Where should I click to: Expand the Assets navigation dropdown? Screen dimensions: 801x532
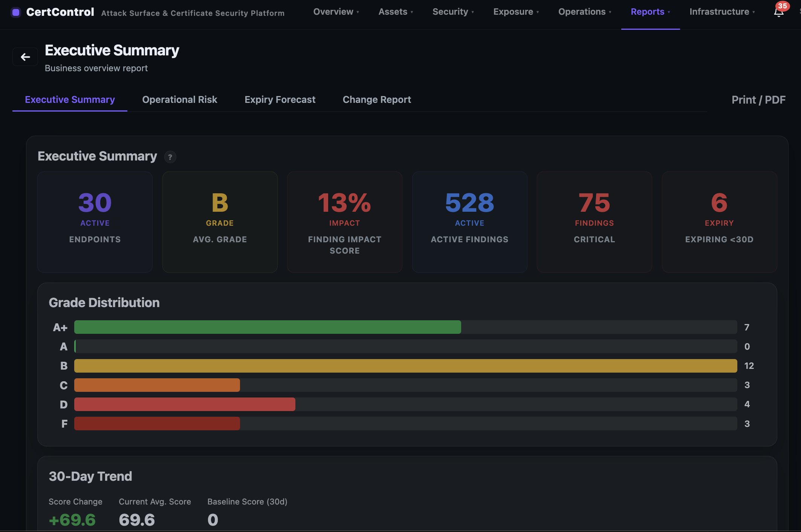click(395, 12)
